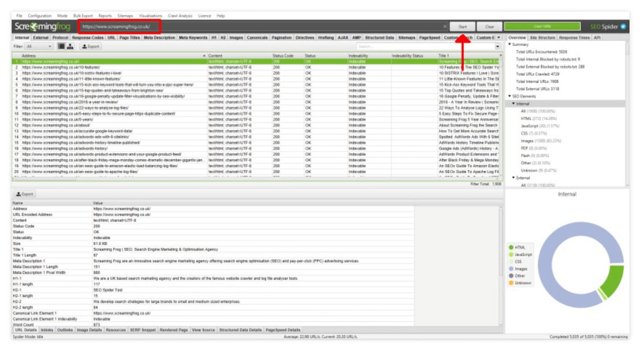Open the Canonicals tab
644x354 pixels.
pos(257,38)
